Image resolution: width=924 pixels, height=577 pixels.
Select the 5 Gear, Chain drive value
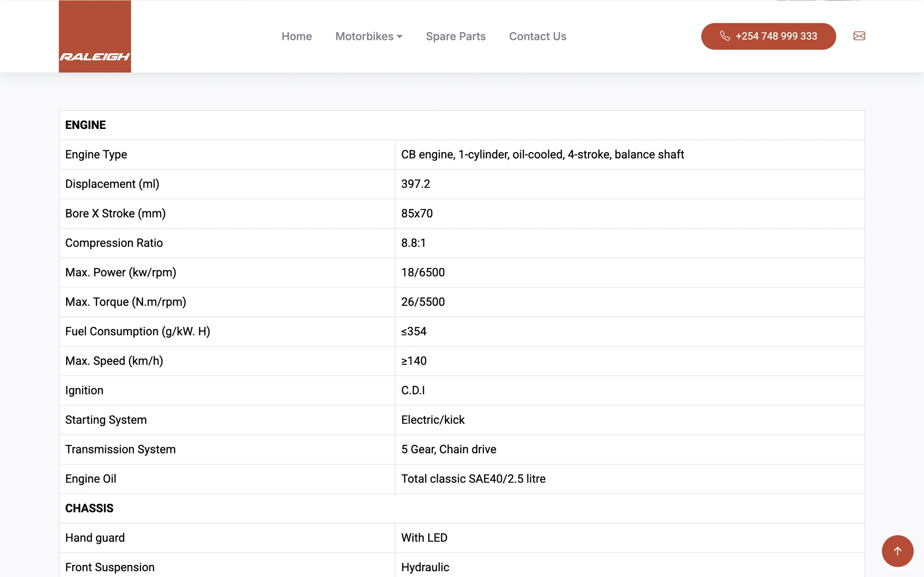[449, 449]
